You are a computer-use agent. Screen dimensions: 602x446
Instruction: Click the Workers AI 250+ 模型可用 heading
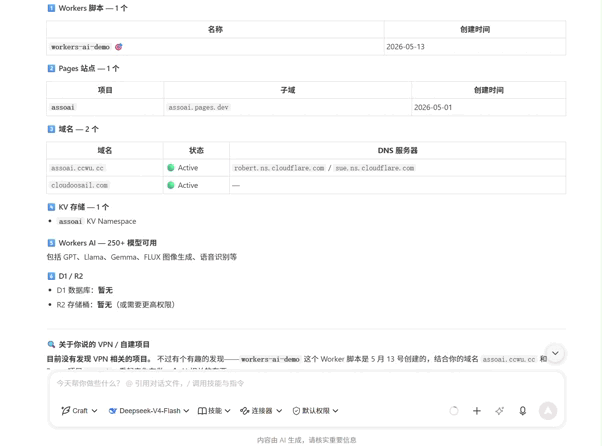pyautogui.click(x=102, y=243)
